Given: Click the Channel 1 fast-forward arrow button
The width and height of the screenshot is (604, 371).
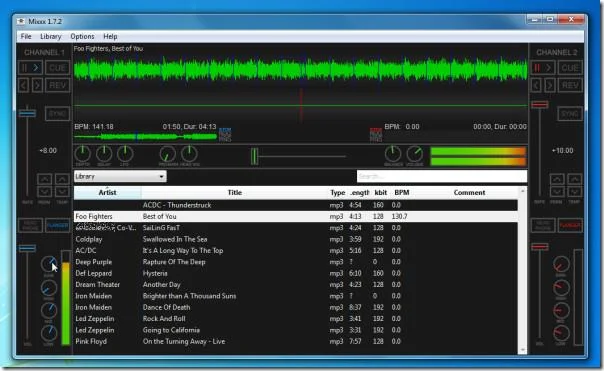Looking at the screenshot, I should tap(37, 85).
